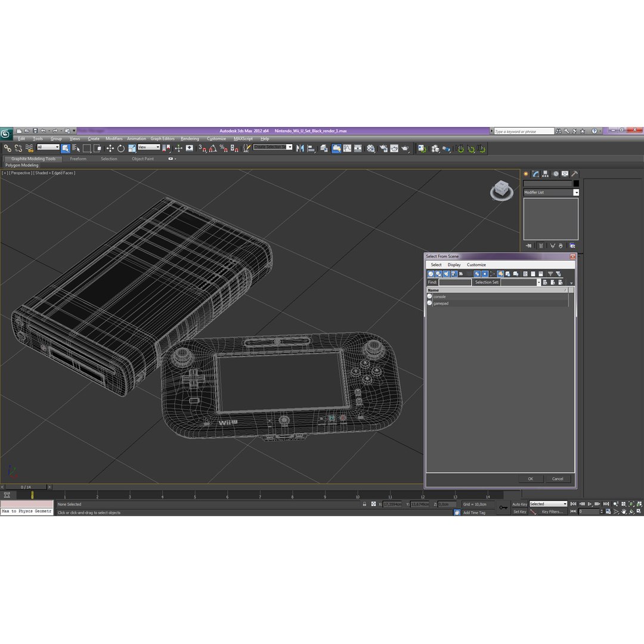Open Selection Set dropdown in Select From Scene
This screenshot has height=644, width=644.
point(539,283)
